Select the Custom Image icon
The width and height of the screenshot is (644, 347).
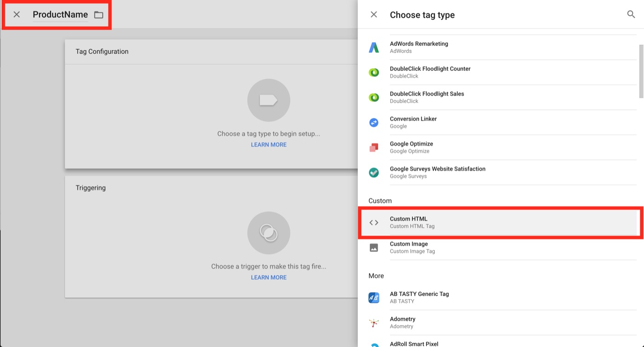(x=374, y=248)
